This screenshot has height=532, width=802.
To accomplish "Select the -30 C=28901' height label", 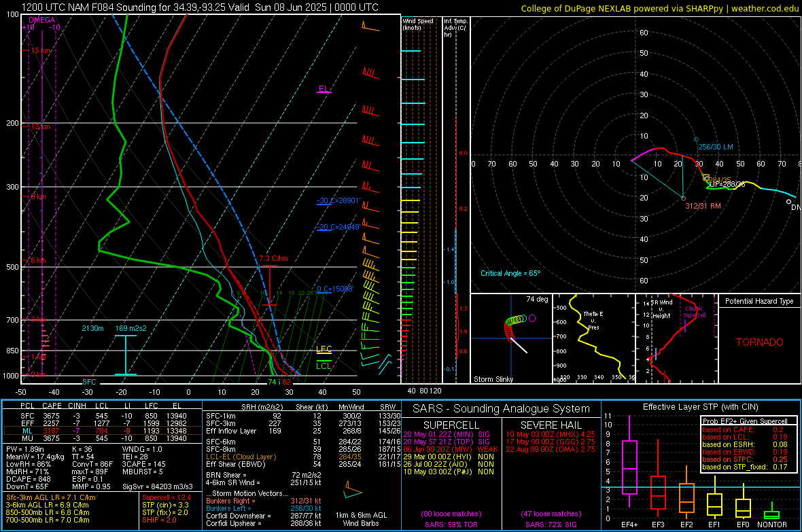I will tap(338, 200).
